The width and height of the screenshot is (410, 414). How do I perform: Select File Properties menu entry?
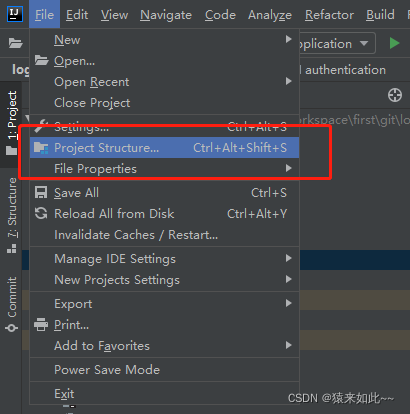click(165, 169)
